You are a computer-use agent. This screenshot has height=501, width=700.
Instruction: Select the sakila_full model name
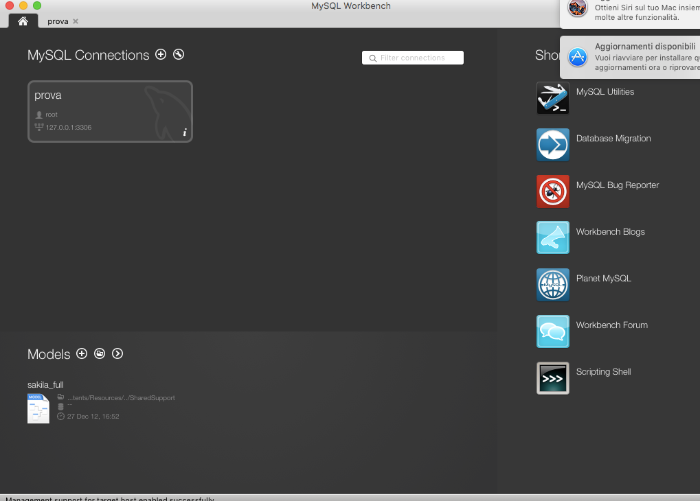tap(45, 384)
